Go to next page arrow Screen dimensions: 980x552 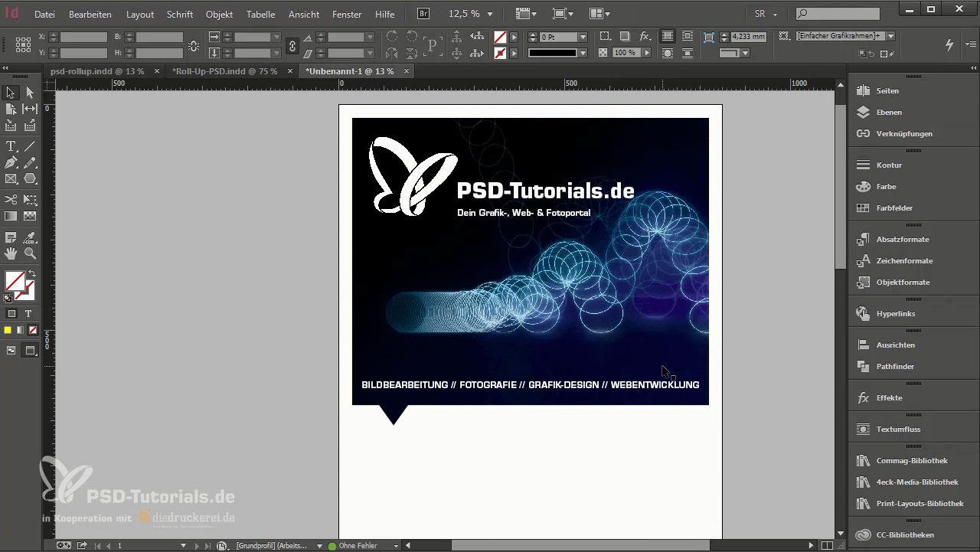click(197, 546)
